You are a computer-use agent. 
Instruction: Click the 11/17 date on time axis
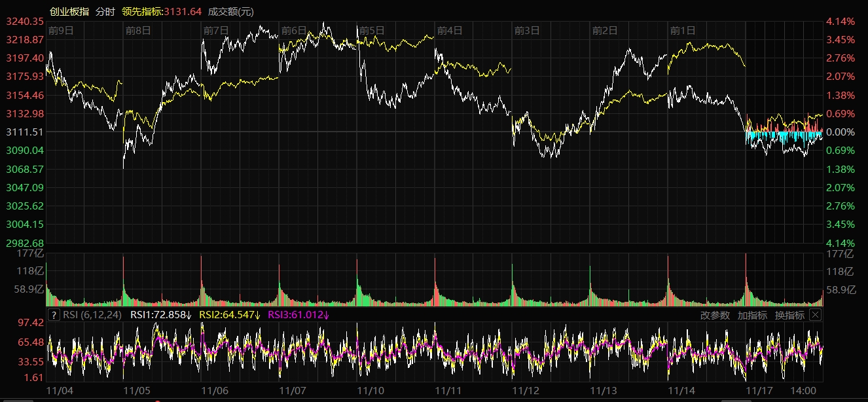tap(759, 390)
